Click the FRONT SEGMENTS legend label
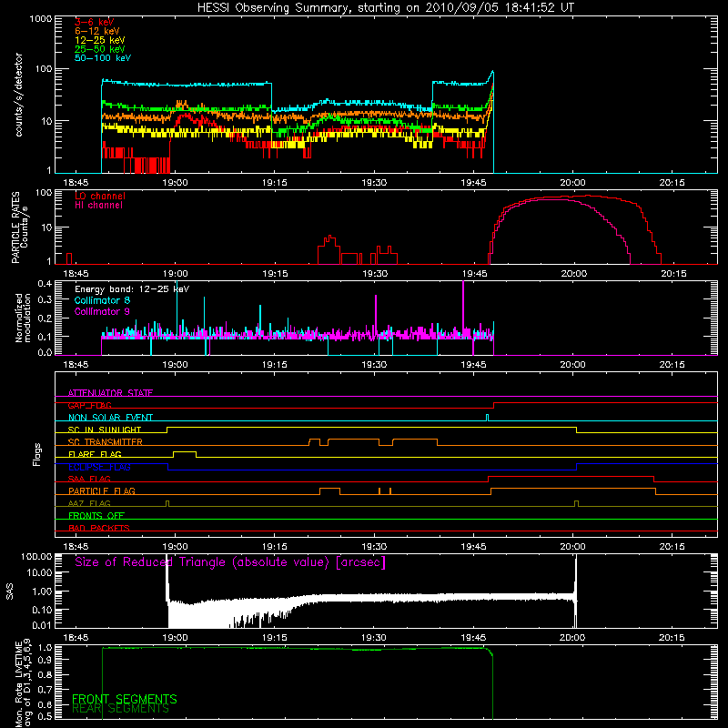This screenshot has height=728, width=728. point(125,699)
